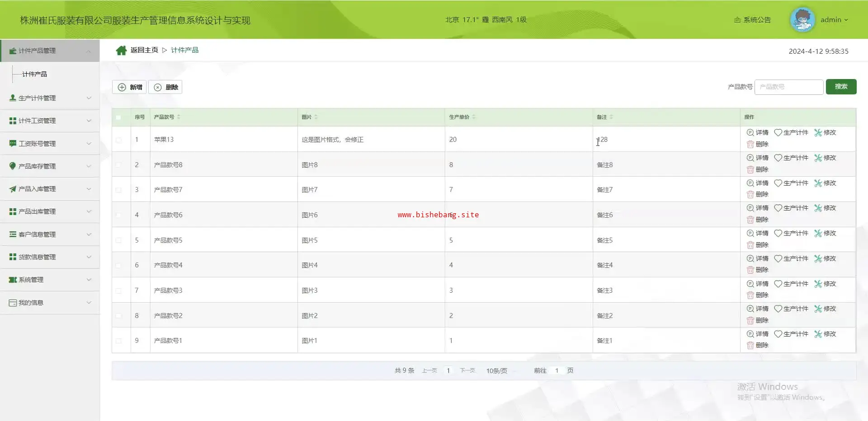Click the 删除 trash icon for 苹果13
868x421 pixels.
pos(750,144)
